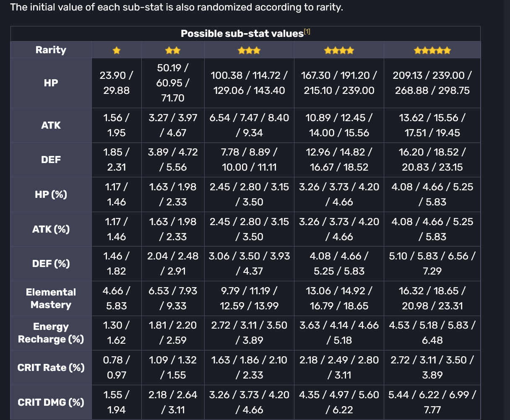Click the CRIT Rate (%) row header
Image resolution: width=510 pixels, height=420 pixels.
coord(51,368)
